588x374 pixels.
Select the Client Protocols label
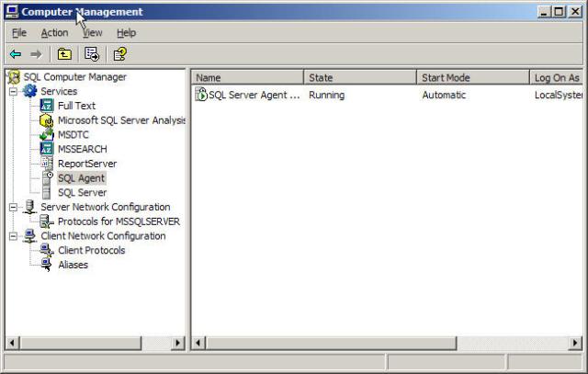click(x=92, y=251)
